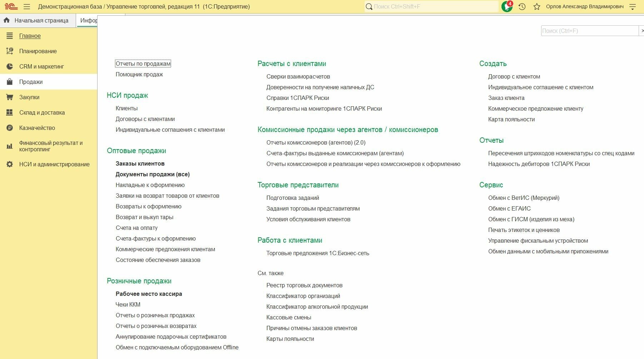
Task: Open Торговые предложения 1С:Бизнес-сеть
Action: (318, 253)
